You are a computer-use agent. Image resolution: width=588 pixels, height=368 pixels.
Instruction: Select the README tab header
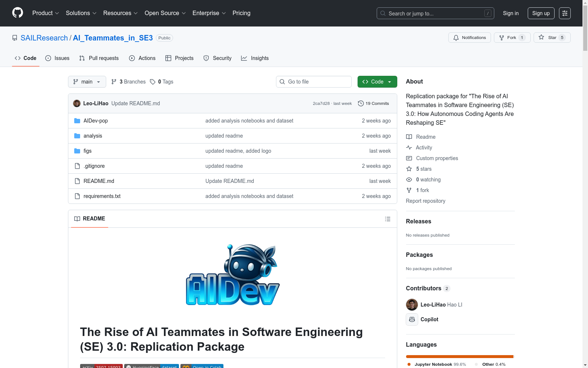coord(90,219)
